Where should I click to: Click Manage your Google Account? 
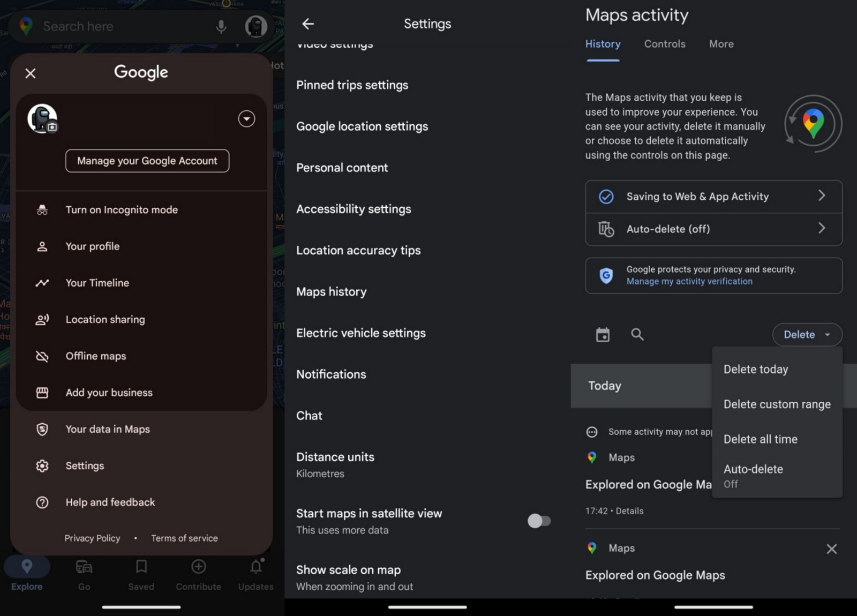[x=147, y=160]
